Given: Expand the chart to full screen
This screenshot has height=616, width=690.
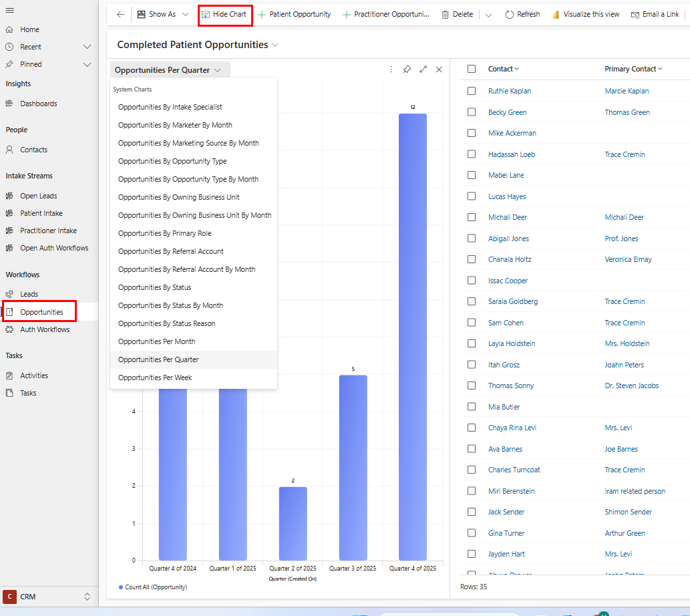Looking at the screenshot, I should click(x=423, y=69).
